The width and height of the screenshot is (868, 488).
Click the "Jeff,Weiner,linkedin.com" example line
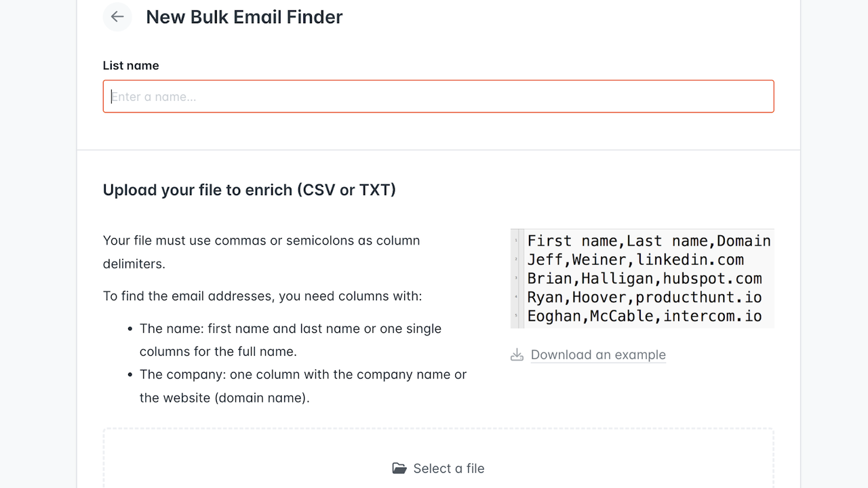(x=635, y=260)
